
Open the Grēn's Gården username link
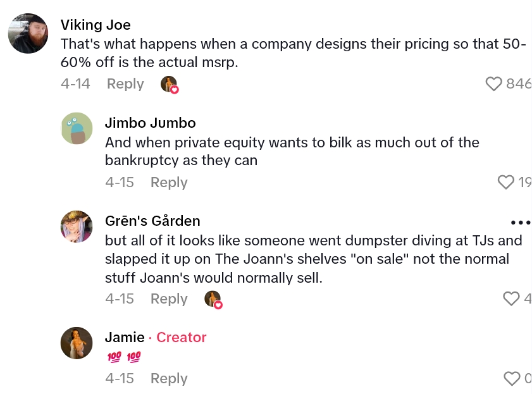pyautogui.click(x=152, y=221)
